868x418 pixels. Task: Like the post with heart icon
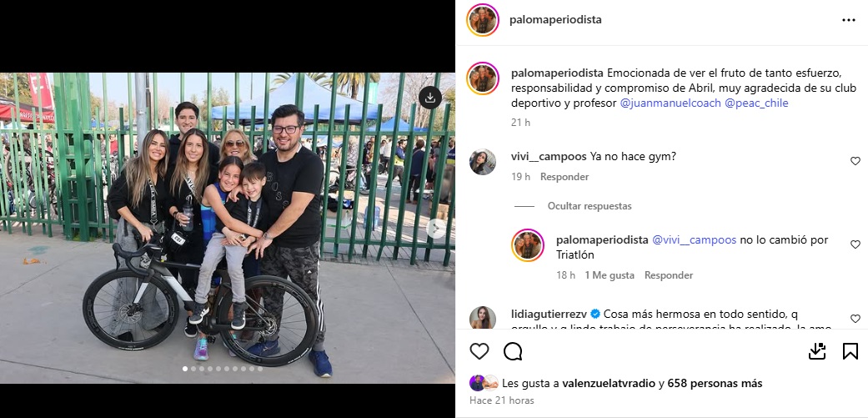(479, 351)
